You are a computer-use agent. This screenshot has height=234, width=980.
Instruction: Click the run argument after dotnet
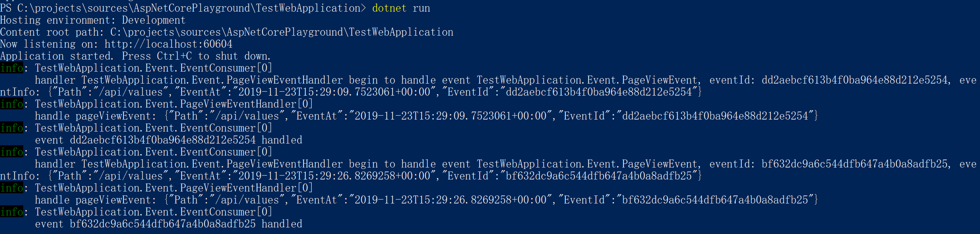click(x=421, y=8)
